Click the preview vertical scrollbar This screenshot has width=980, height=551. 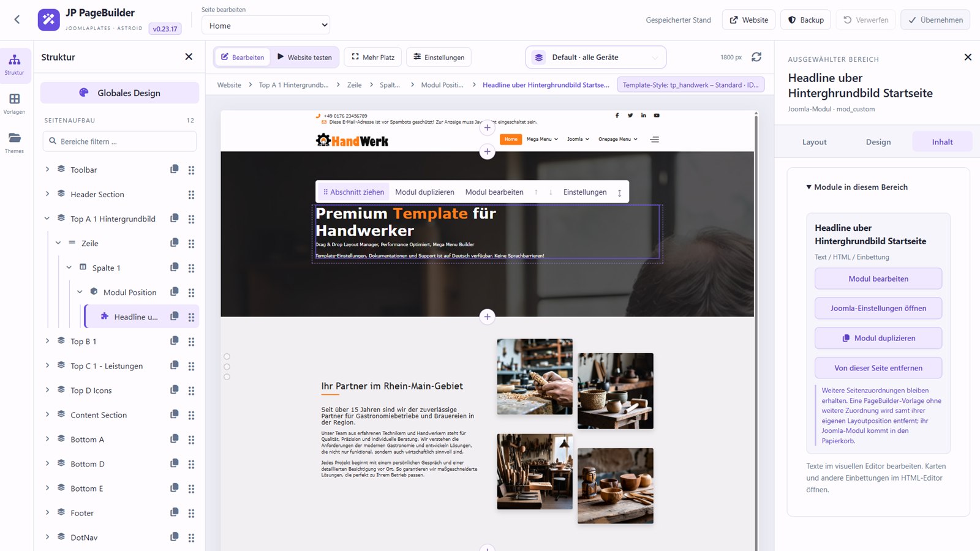pyautogui.click(x=756, y=331)
